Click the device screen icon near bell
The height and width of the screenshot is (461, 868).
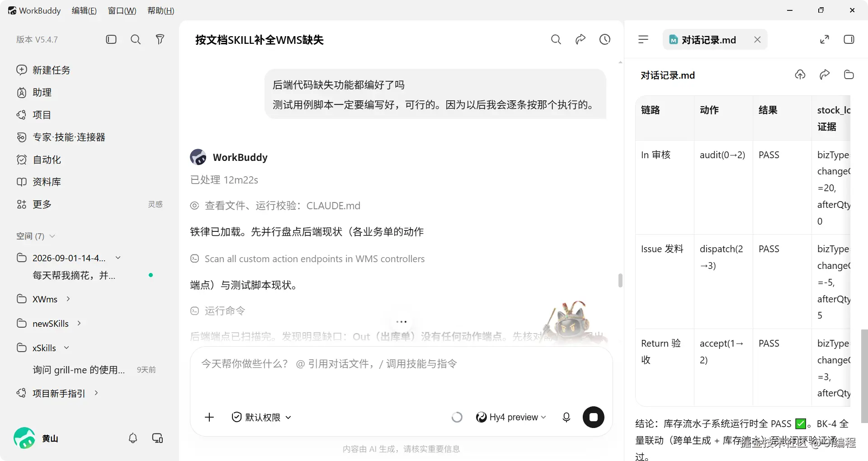pyautogui.click(x=157, y=438)
